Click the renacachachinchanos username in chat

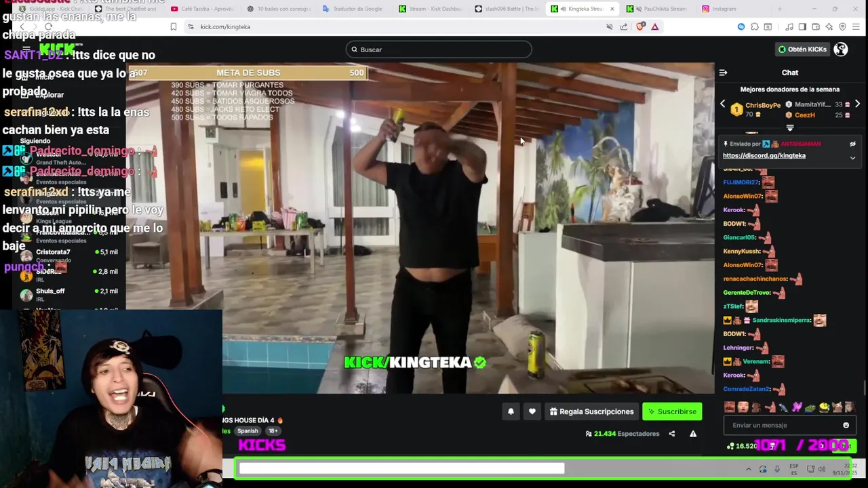[755, 279]
